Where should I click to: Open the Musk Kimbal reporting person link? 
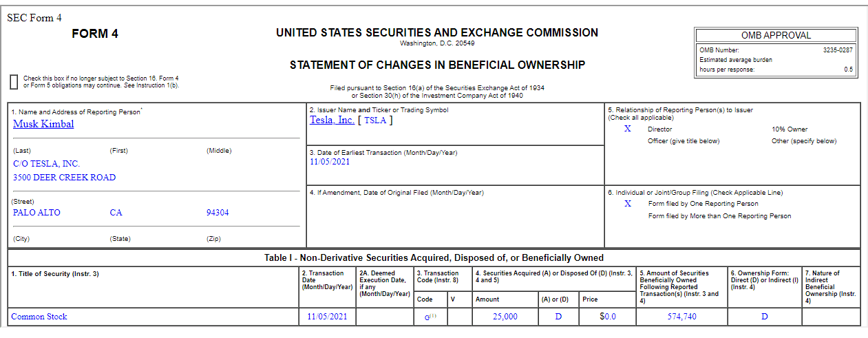pyautogui.click(x=43, y=124)
